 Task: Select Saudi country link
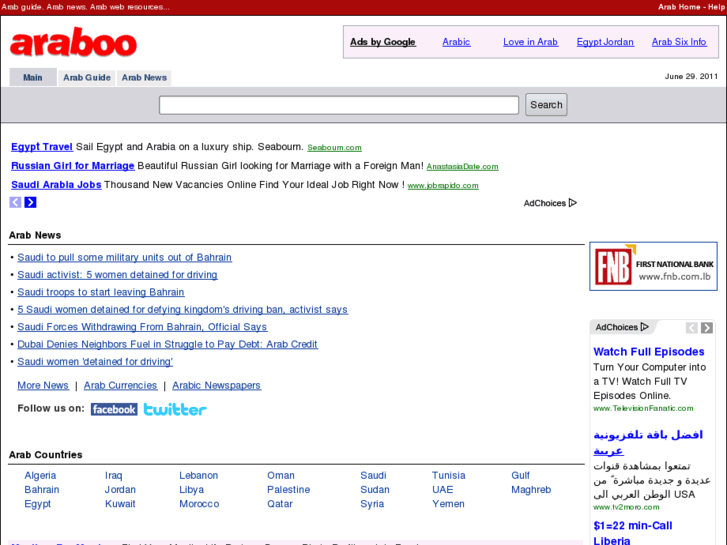(x=373, y=475)
